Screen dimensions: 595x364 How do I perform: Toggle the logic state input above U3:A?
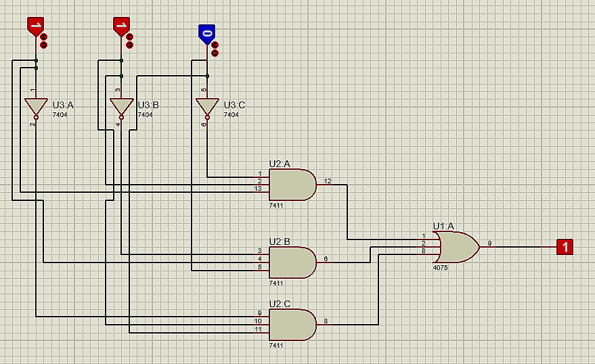[x=36, y=26]
